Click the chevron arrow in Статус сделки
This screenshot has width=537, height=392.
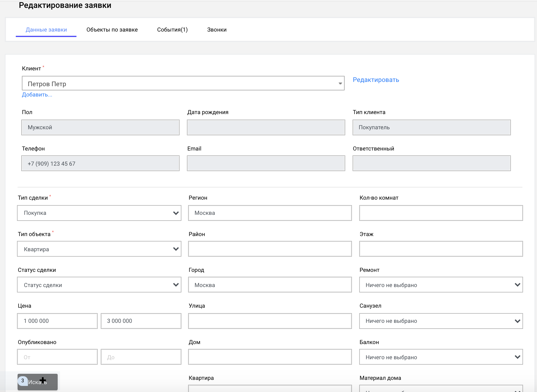click(x=176, y=285)
